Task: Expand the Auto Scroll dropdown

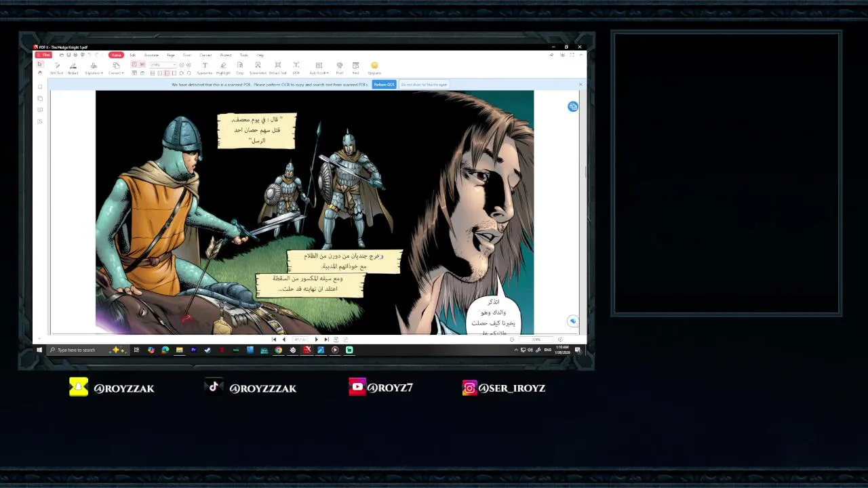Action: [x=319, y=68]
